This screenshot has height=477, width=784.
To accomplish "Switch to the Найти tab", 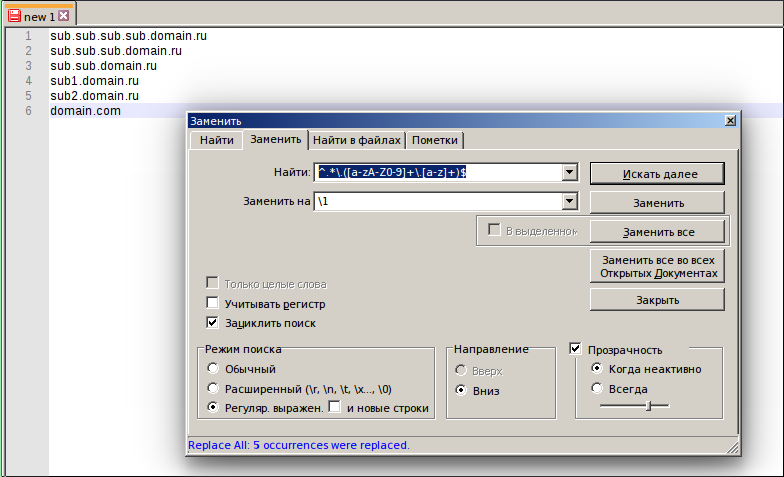I will 216,140.
